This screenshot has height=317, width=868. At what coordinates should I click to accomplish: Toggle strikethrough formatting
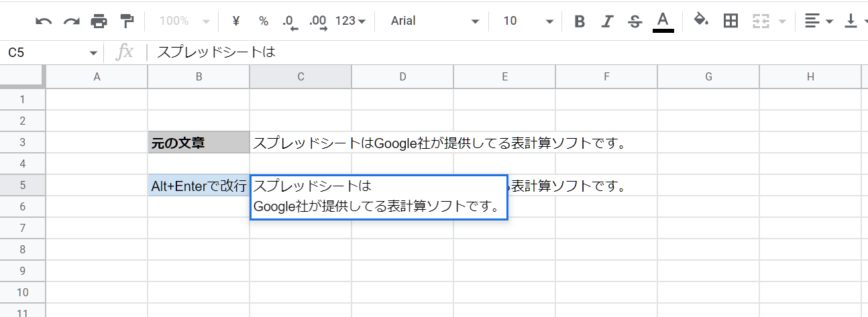click(635, 21)
